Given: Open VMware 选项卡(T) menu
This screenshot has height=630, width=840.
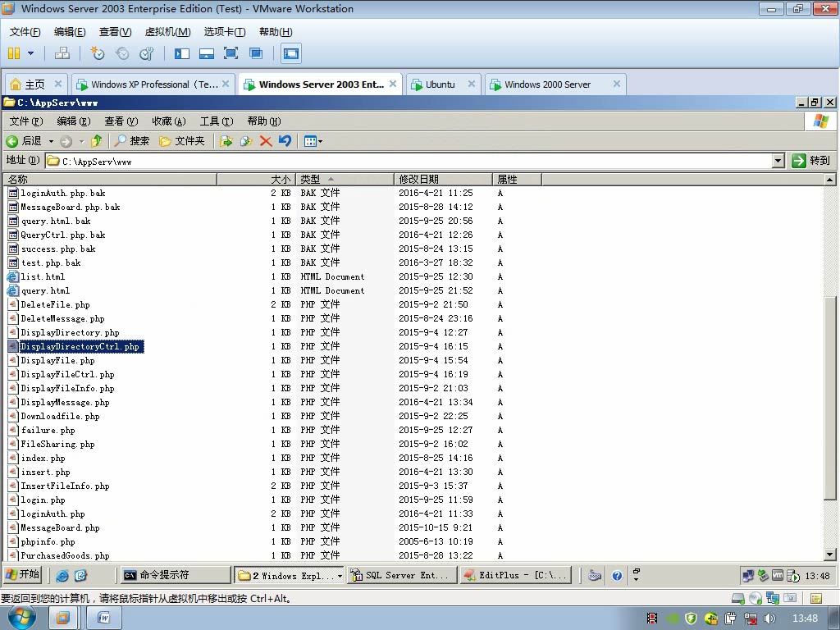Looking at the screenshot, I should coord(225,32).
